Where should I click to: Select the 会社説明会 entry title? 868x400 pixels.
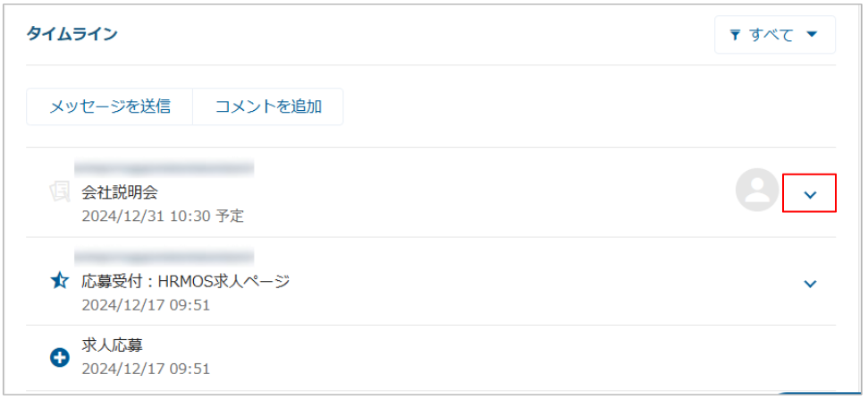pos(121,191)
